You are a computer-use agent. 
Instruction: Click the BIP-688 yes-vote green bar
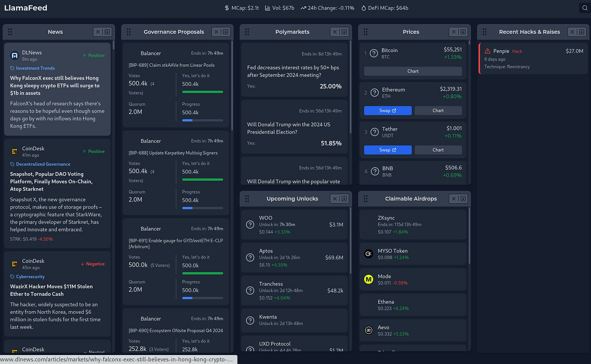point(203,179)
